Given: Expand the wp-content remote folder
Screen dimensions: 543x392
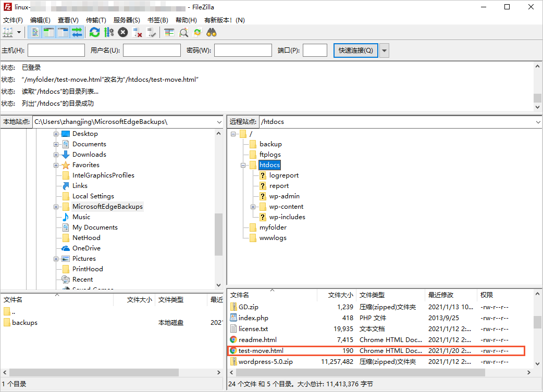Looking at the screenshot, I should pos(253,207).
